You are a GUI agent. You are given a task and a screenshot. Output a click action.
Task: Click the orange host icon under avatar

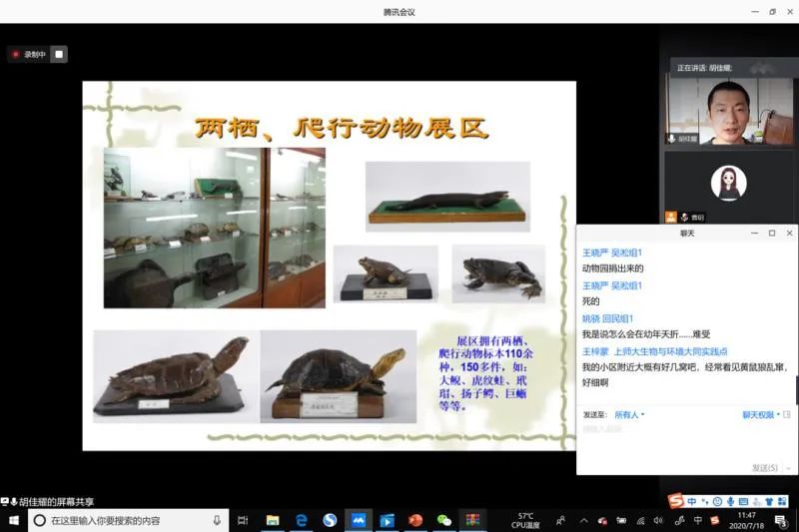tap(671, 217)
